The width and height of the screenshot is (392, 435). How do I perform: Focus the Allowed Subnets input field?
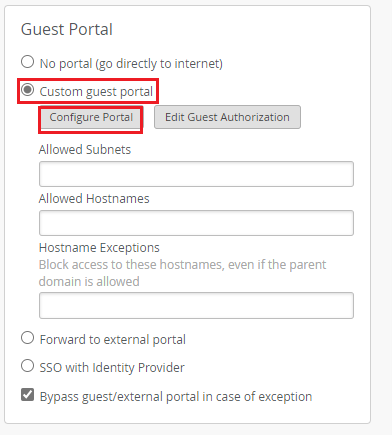click(x=196, y=174)
